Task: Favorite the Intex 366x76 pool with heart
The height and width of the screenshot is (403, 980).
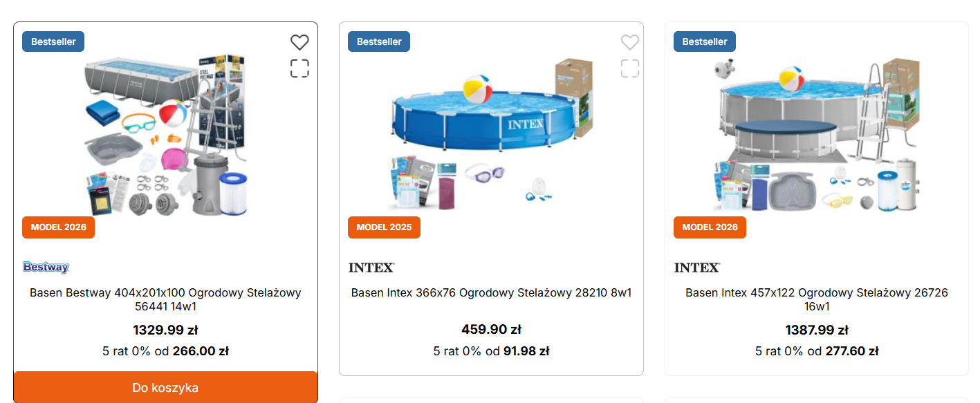Action: pyautogui.click(x=630, y=43)
